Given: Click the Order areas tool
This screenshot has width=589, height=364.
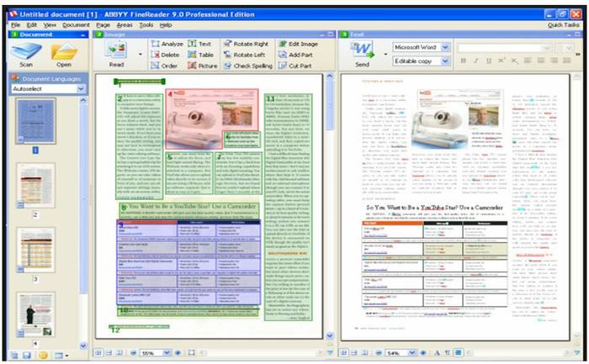Looking at the screenshot, I should click(x=164, y=66).
